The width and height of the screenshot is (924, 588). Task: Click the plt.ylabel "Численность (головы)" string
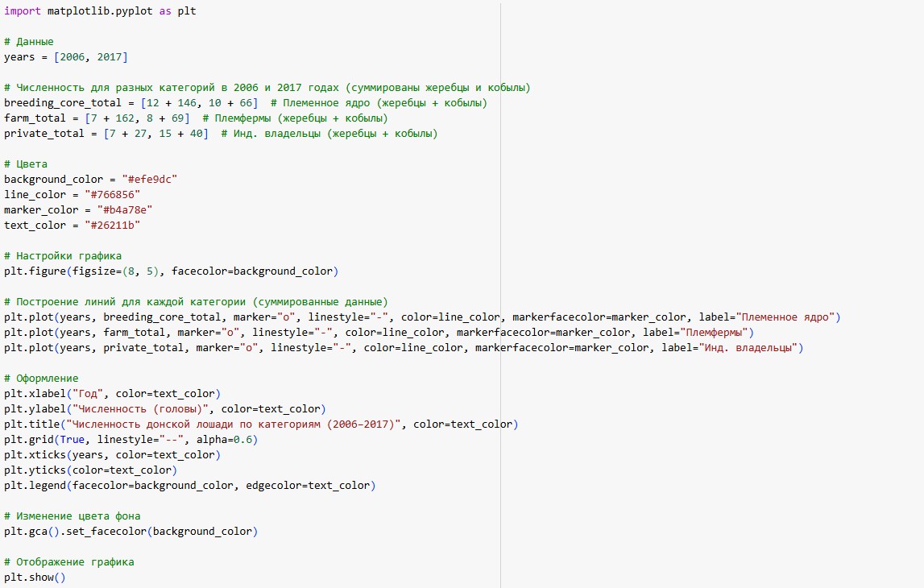coord(140,409)
